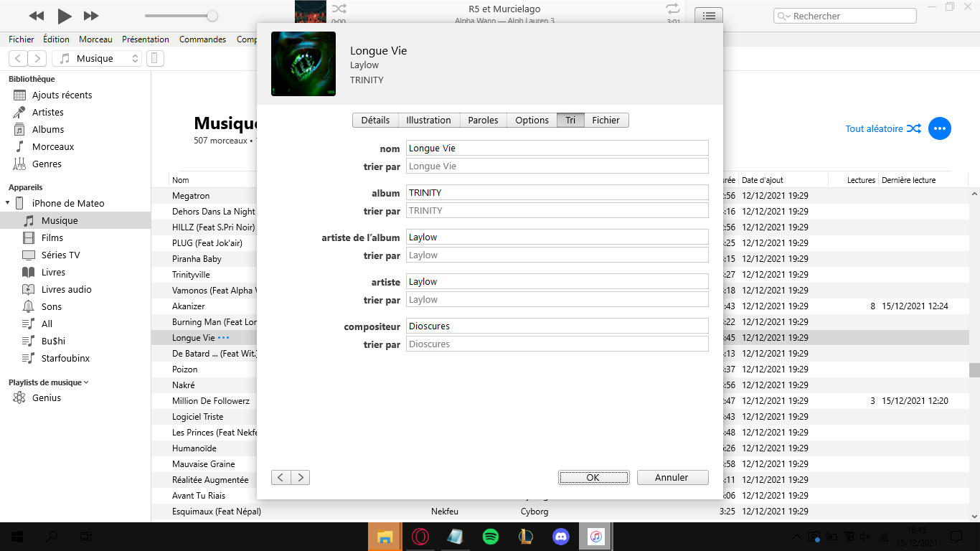Switch to the Fichier tab in dialog

click(606, 121)
